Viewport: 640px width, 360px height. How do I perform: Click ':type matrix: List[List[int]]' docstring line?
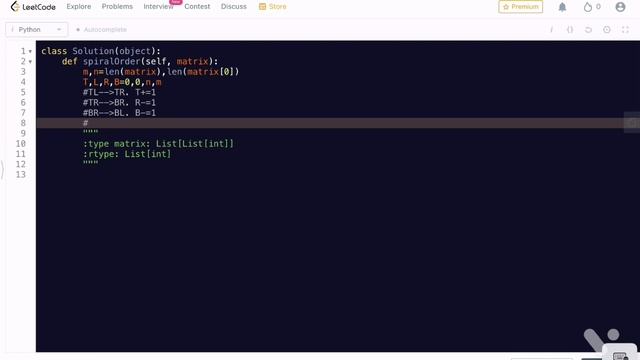[158, 144]
